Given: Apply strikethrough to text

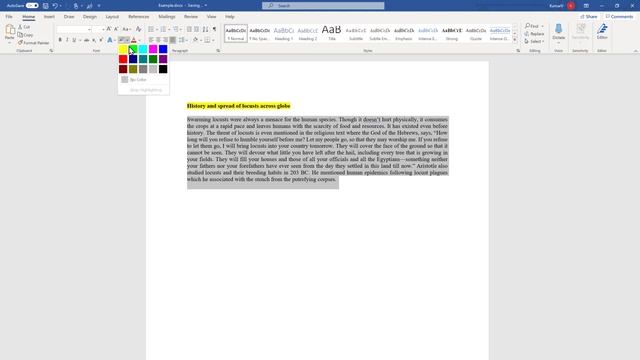Looking at the screenshot, I should pos(87,40).
